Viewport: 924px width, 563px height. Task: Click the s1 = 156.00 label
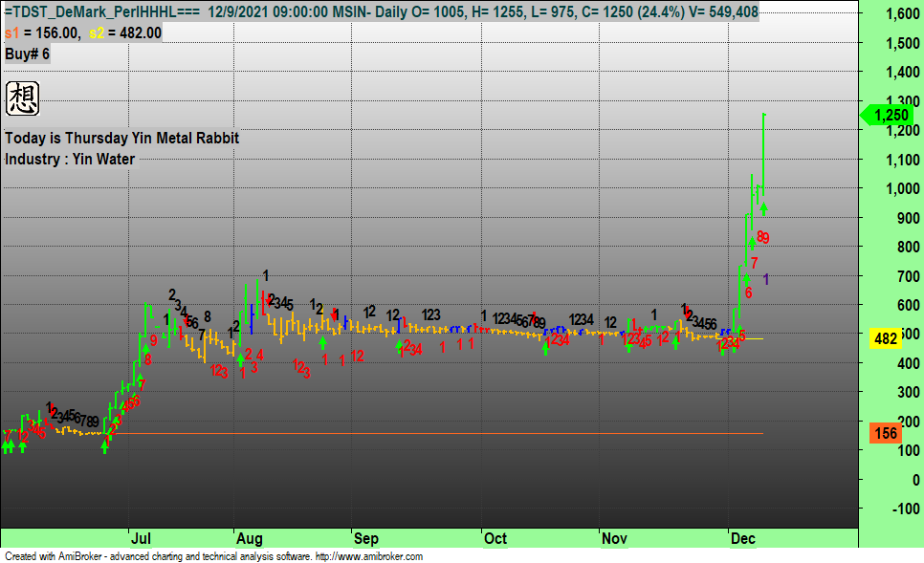tap(42, 33)
